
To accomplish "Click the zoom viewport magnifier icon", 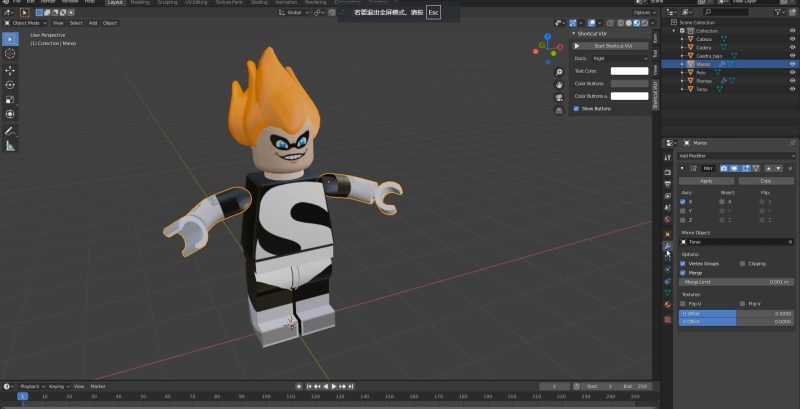I will (x=559, y=72).
